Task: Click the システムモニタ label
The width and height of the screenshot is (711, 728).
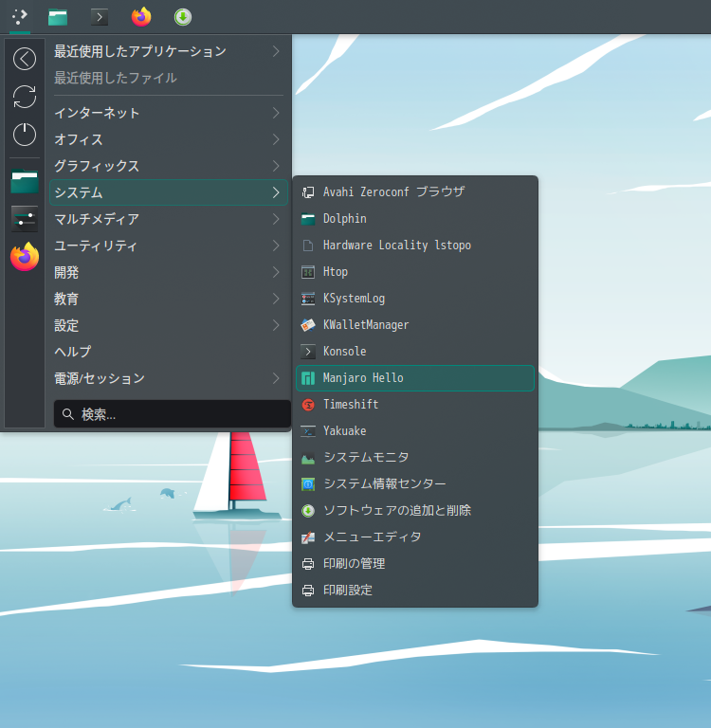Action: [x=366, y=458]
